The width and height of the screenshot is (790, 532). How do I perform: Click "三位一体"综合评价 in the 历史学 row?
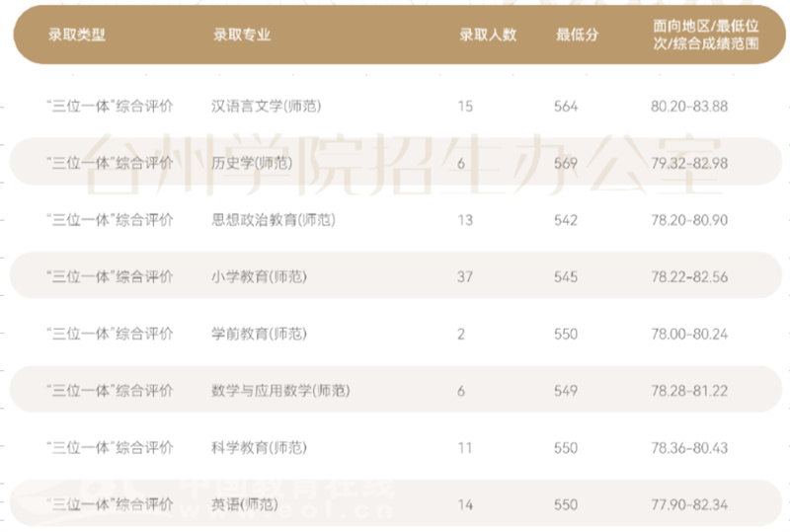click(110, 163)
